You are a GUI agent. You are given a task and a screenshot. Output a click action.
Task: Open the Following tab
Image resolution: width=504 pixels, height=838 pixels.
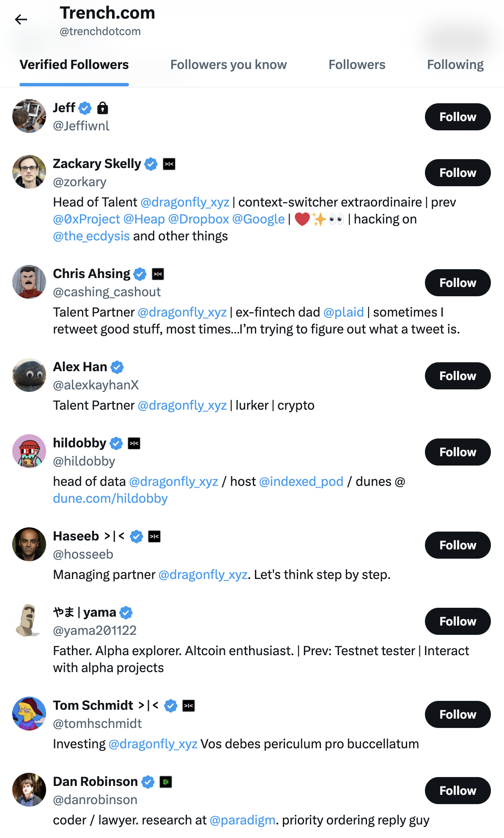click(455, 64)
